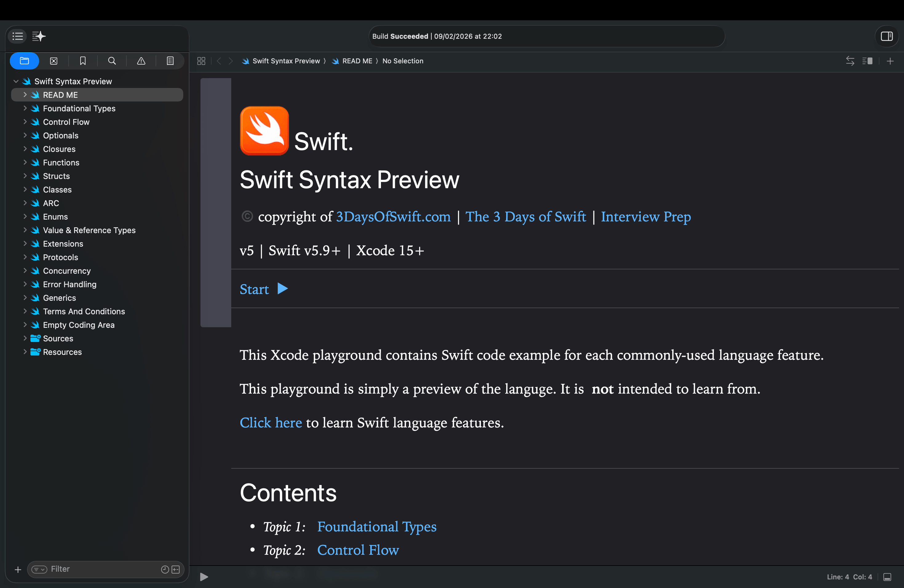Open the Issues navigator warning triangle
The image size is (904, 588).
pyautogui.click(x=141, y=61)
